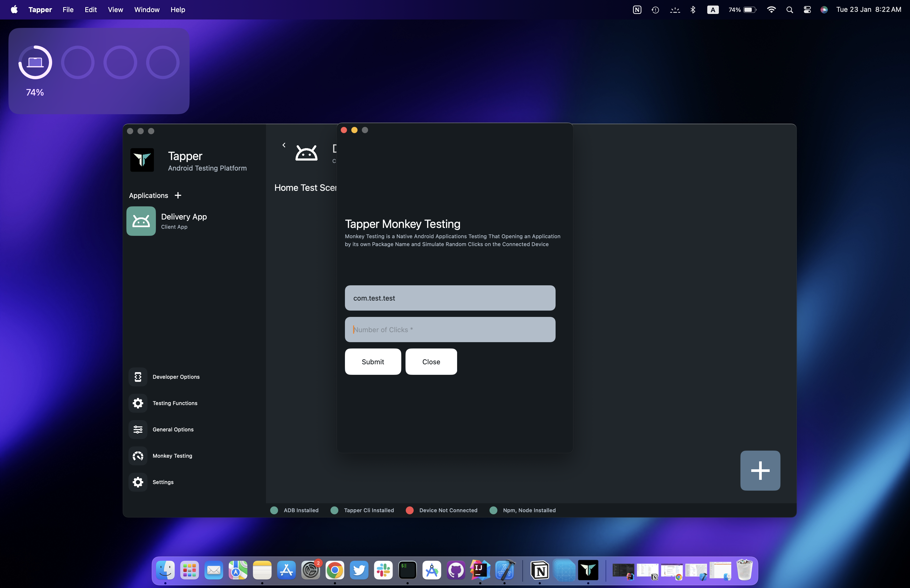Viewport: 910px width, 588px height.
Task: Open System Settings from the Dock
Action: [x=310, y=570]
